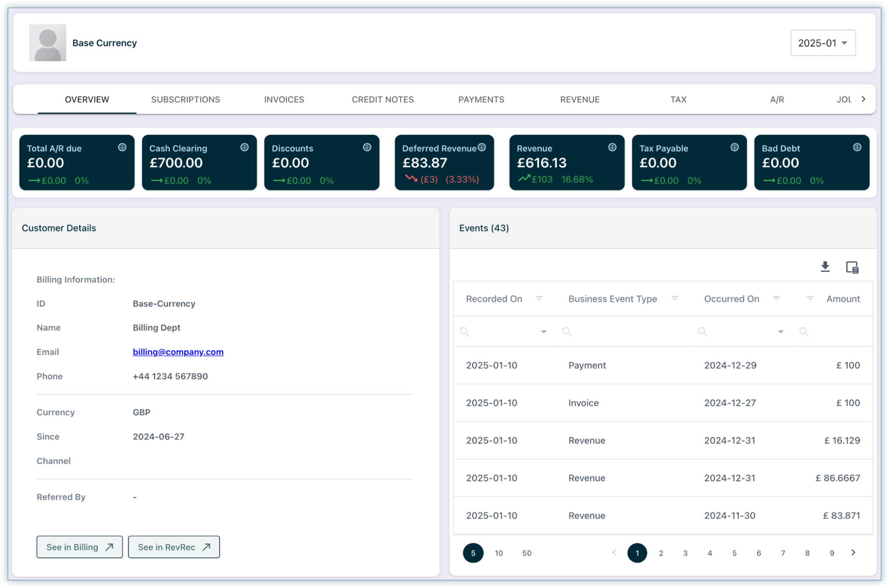The width and height of the screenshot is (889, 588).
Task: Open the Credit Notes tab
Action: (382, 99)
